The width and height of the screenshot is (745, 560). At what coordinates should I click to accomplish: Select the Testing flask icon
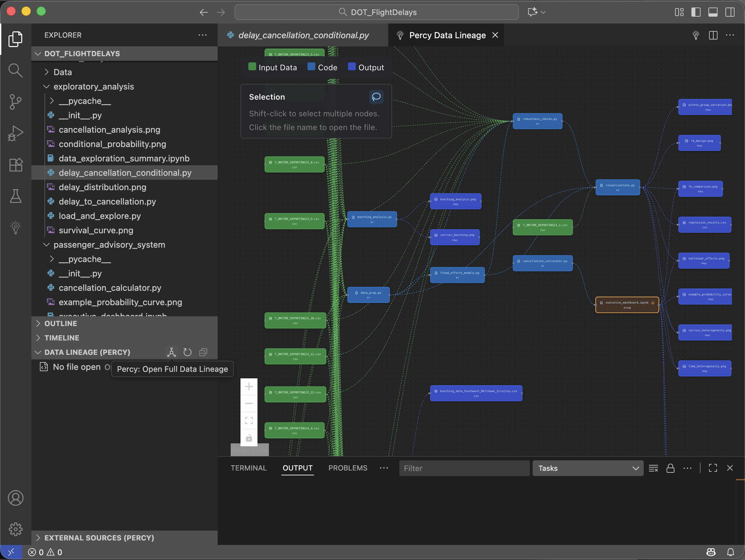pyautogui.click(x=15, y=196)
